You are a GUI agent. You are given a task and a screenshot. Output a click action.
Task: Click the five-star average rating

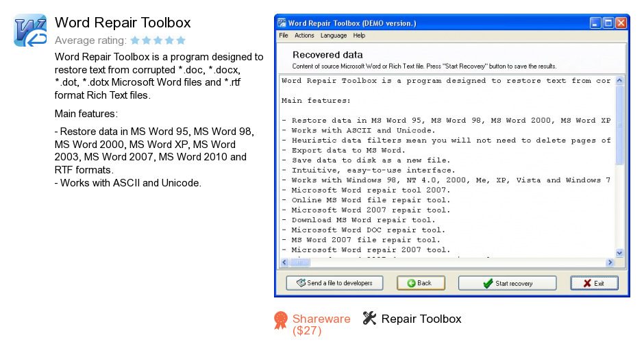(158, 40)
